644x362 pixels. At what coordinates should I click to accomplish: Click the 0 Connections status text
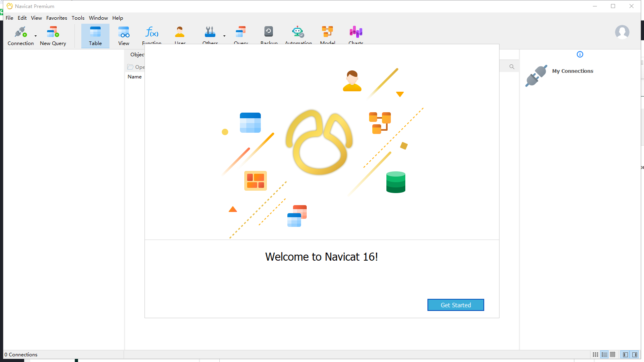(x=21, y=355)
